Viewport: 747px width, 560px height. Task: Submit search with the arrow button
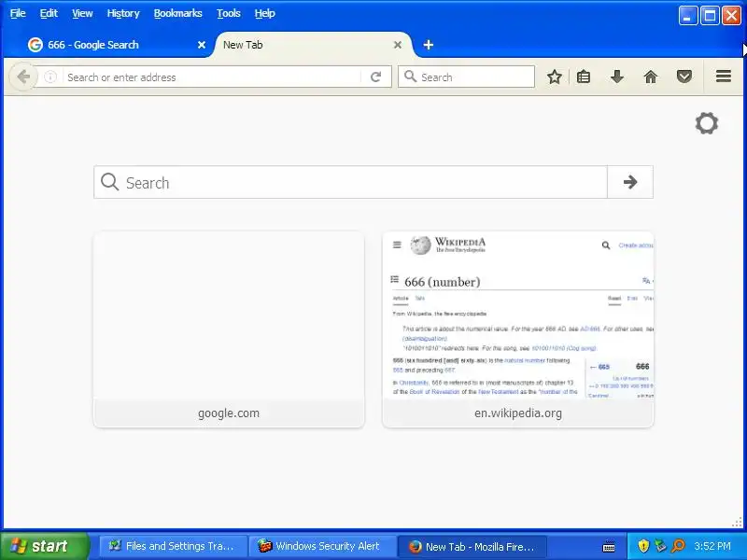pos(630,182)
